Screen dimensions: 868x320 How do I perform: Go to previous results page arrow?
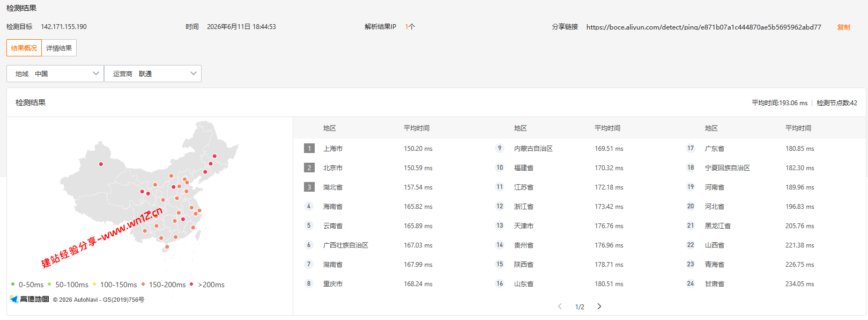coord(560,306)
